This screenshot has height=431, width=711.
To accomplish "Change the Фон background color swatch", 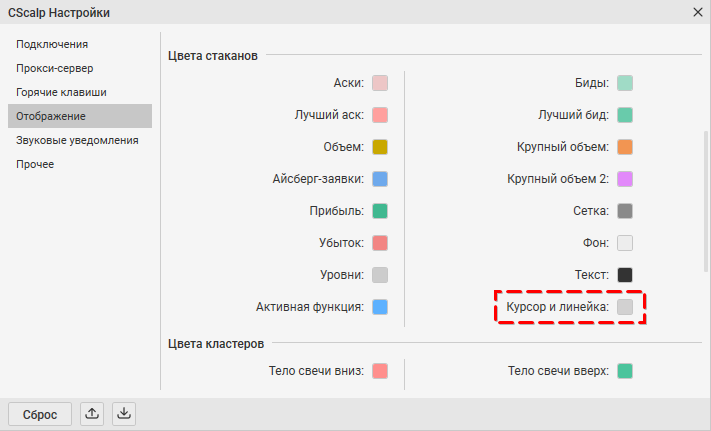I will pyautogui.click(x=625, y=243).
